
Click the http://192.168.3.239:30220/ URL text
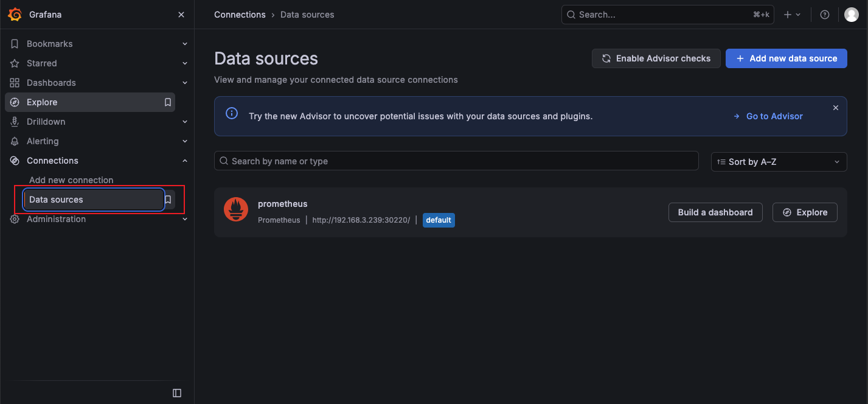pos(361,220)
